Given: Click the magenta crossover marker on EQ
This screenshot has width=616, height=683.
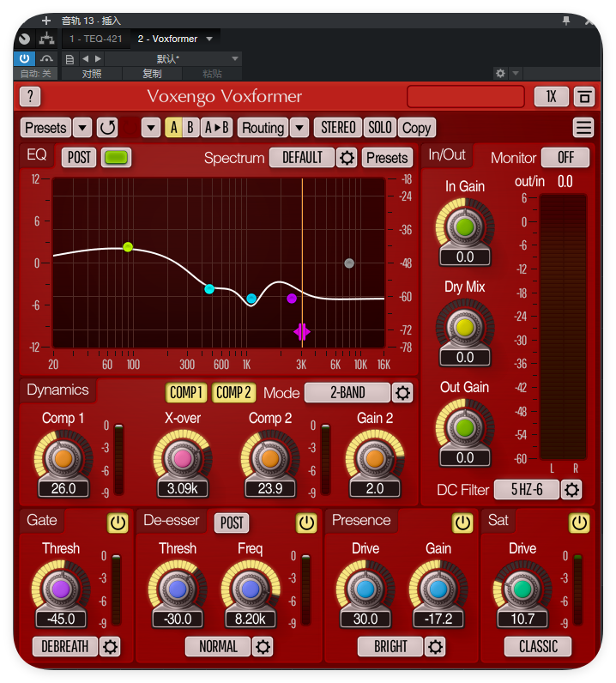Looking at the screenshot, I should pyautogui.click(x=301, y=332).
